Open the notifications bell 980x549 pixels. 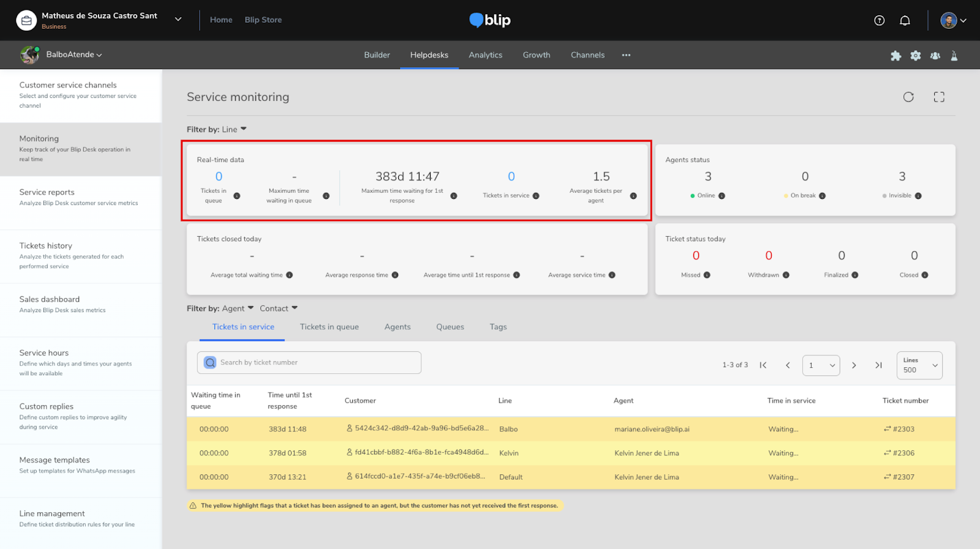click(905, 20)
